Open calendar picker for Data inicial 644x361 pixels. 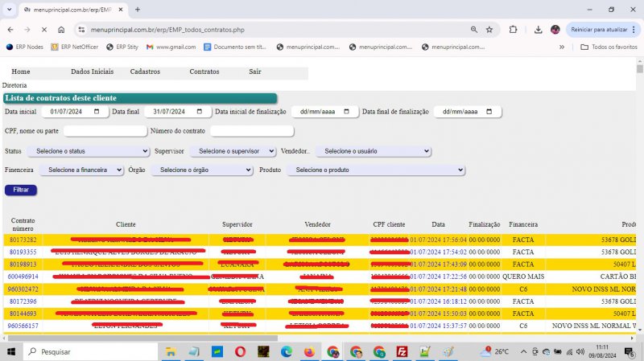point(96,112)
